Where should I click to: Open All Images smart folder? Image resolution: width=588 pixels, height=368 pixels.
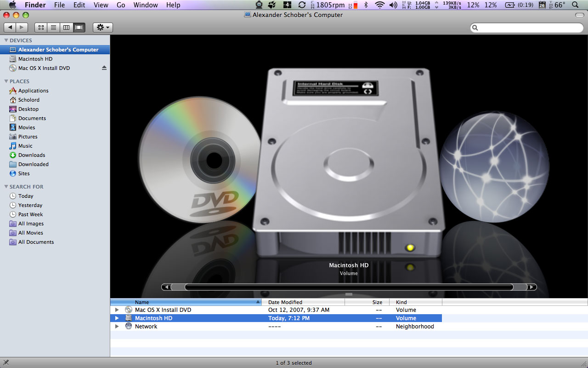(x=55, y=224)
